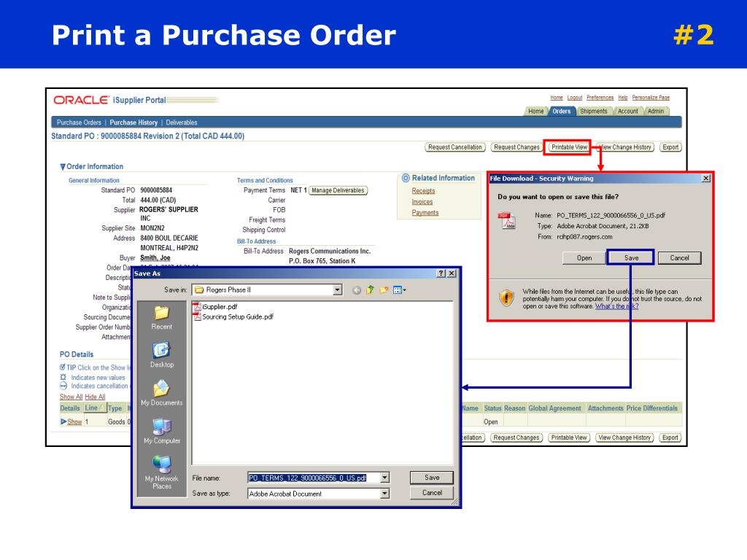Open the Receipts link
747x560 pixels.
[x=423, y=190]
